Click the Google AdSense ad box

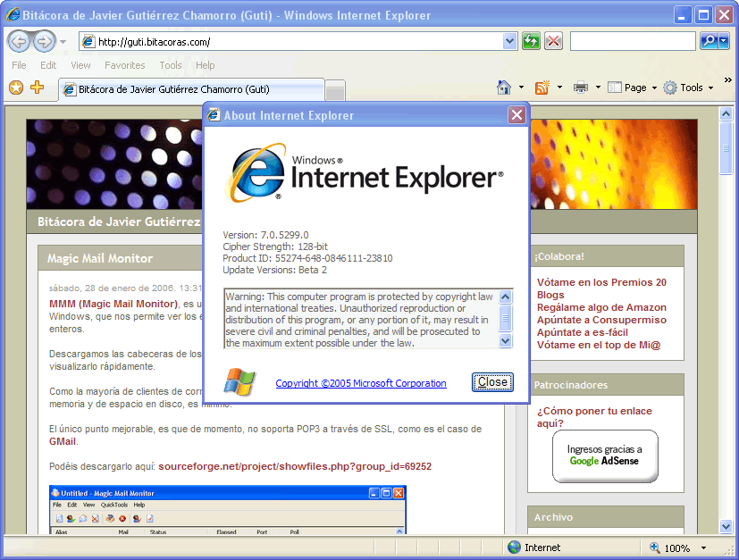pyautogui.click(x=605, y=456)
